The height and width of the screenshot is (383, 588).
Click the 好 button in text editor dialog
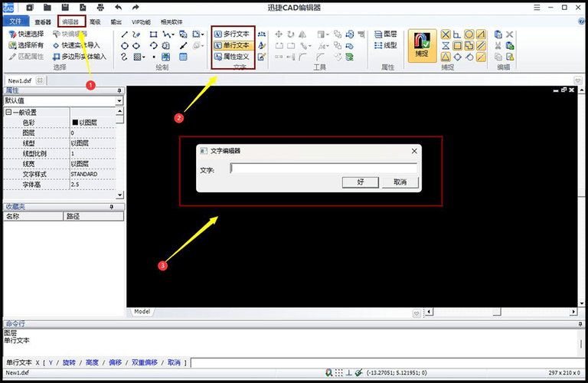[x=361, y=182]
